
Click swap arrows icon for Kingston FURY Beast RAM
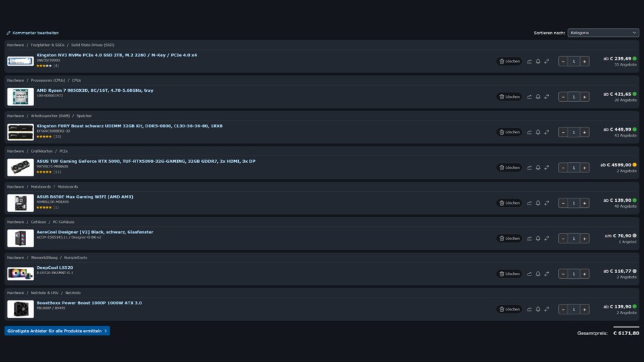[x=547, y=132]
